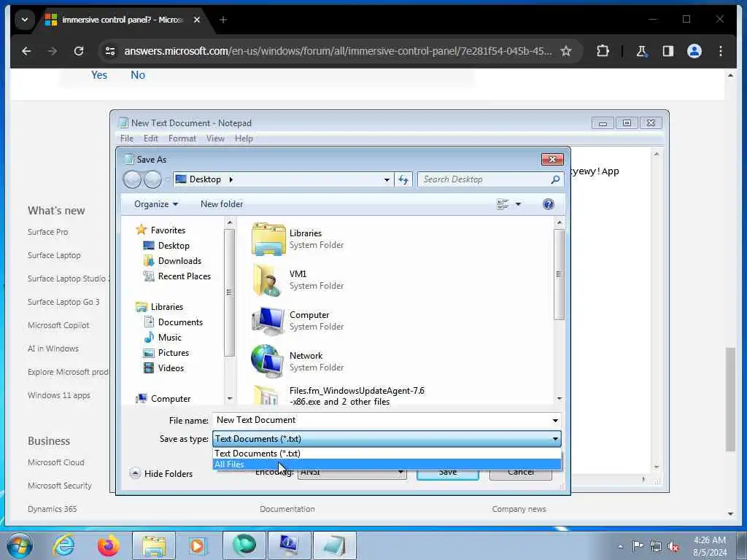This screenshot has width=747, height=560.
Task: Open Notepad File menu
Action: 127,139
